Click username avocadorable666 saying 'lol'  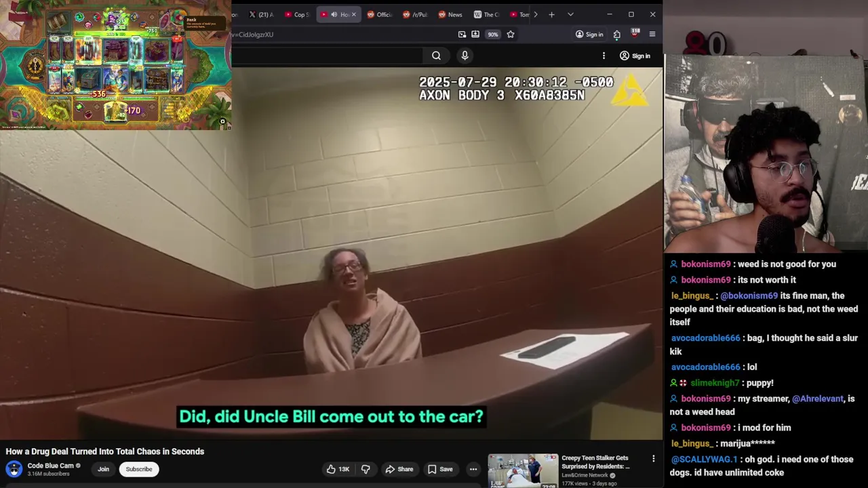tap(705, 367)
